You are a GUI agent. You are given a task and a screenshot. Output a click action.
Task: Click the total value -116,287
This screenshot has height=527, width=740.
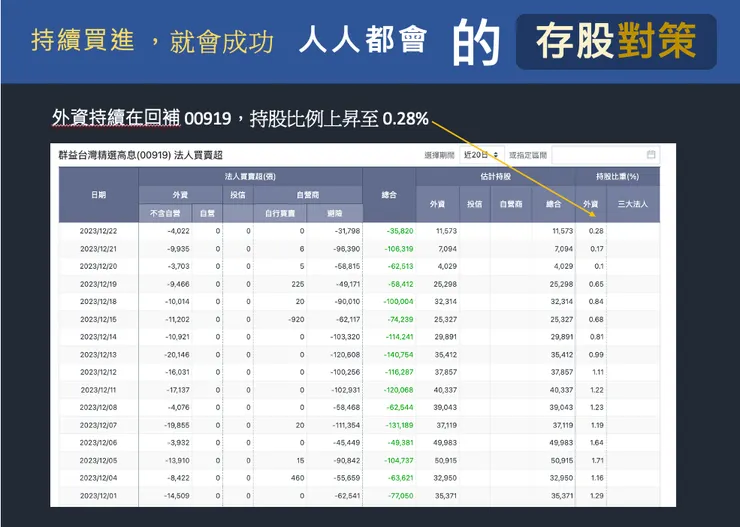[398, 372]
